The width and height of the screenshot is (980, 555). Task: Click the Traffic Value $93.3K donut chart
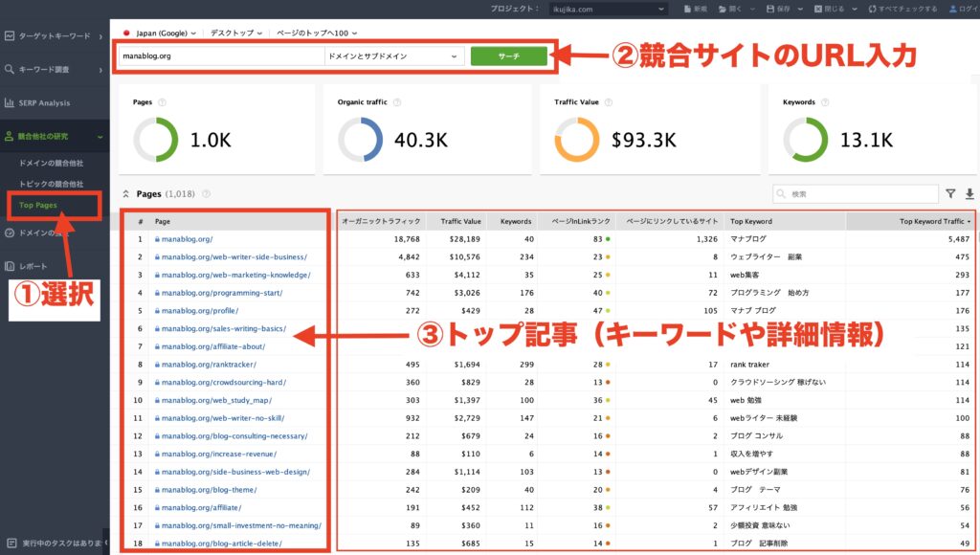pyautogui.click(x=577, y=140)
